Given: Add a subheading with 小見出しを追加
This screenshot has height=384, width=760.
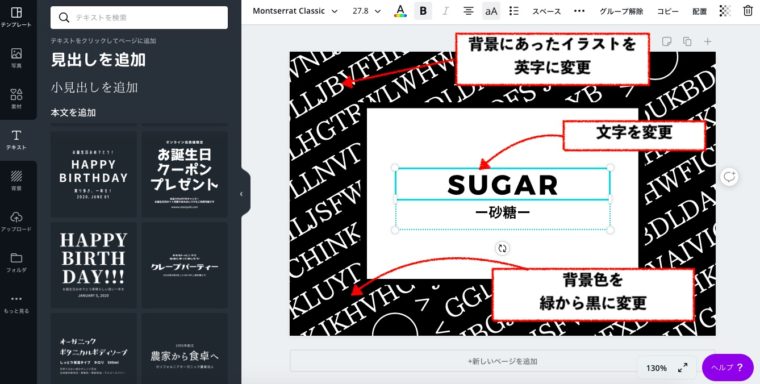Looking at the screenshot, I should pyautogui.click(x=95, y=87).
